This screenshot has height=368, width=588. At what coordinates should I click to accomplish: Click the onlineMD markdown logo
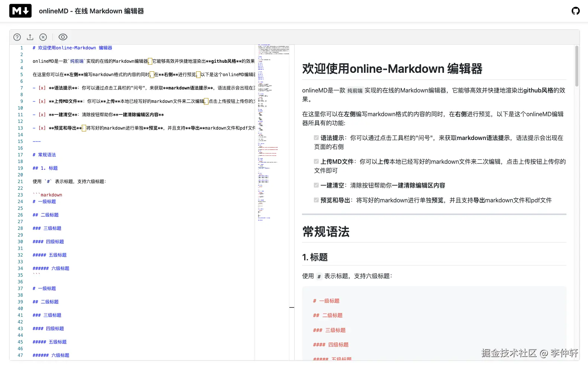[x=20, y=11]
